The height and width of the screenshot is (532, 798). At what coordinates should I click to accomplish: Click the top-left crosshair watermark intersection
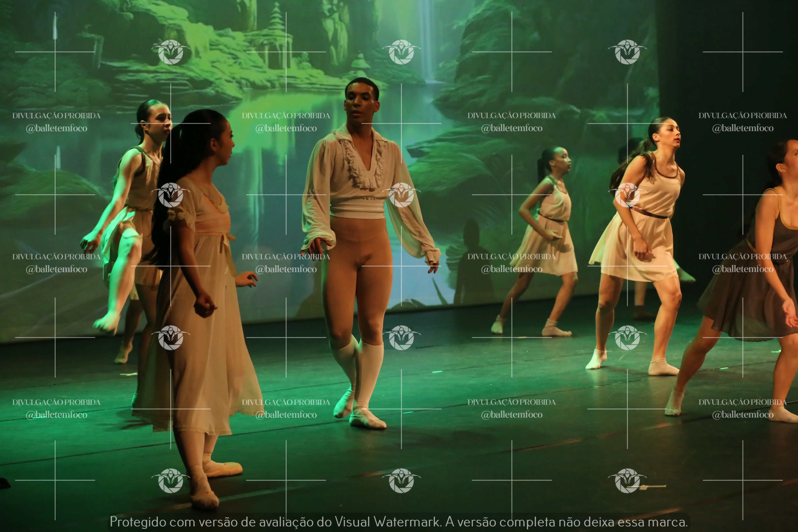point(55,52)
